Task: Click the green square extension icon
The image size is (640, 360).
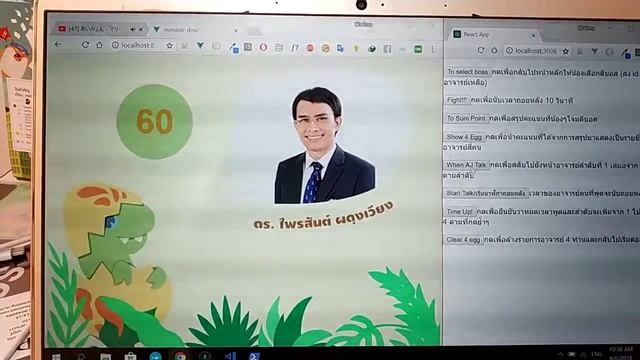Action: click(x=418, y=49)
